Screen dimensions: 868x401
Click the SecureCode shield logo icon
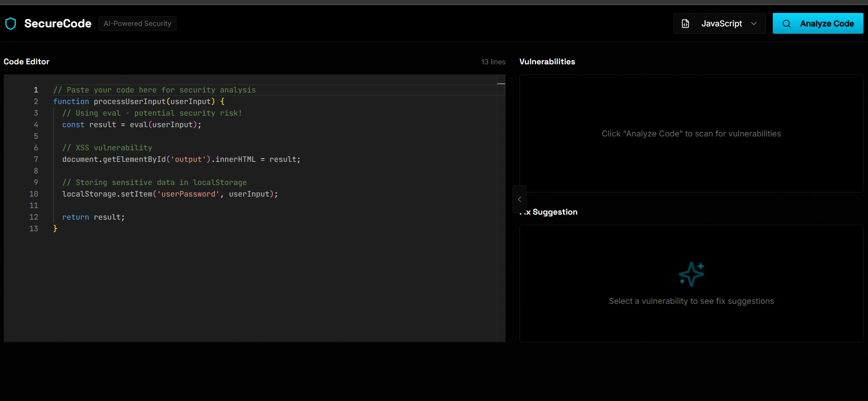click(11, 24)
